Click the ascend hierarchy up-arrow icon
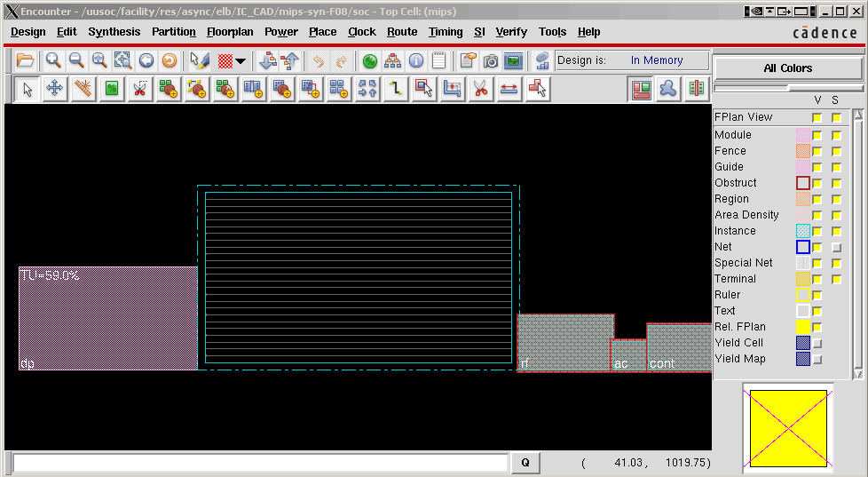868x477 pixels. (290, 60)
